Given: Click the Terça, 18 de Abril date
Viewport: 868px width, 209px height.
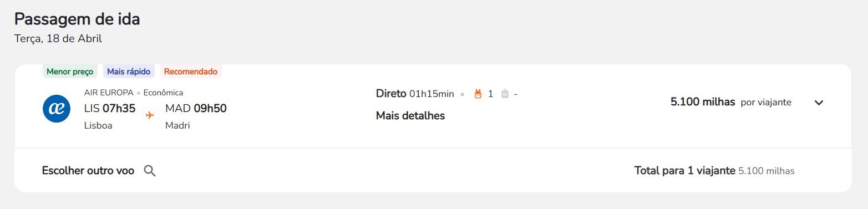Looking at the screenshot, I should (x=58, y=39).
